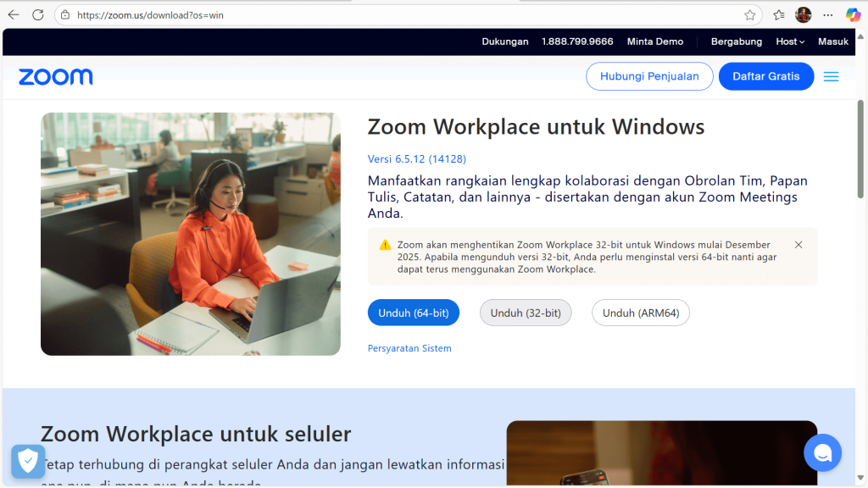Click the scrollbar down arrow
868x488 pixels.
[860, 478]
